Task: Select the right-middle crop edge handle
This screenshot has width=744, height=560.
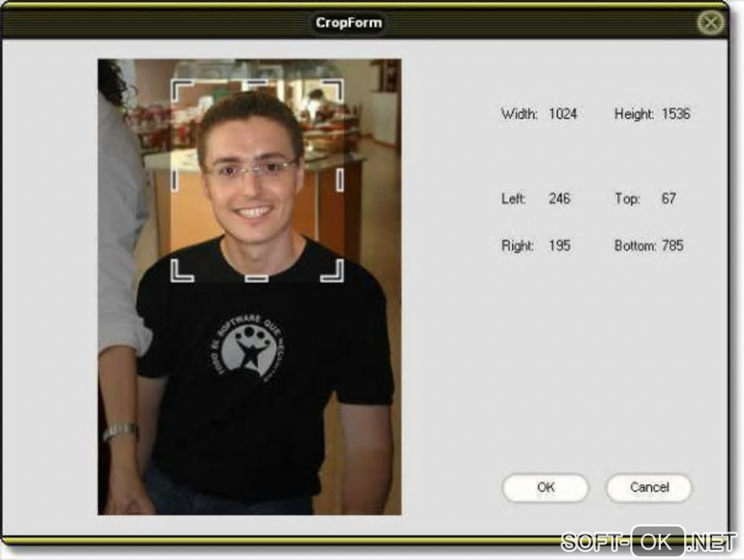Action: tap(340, 180)
